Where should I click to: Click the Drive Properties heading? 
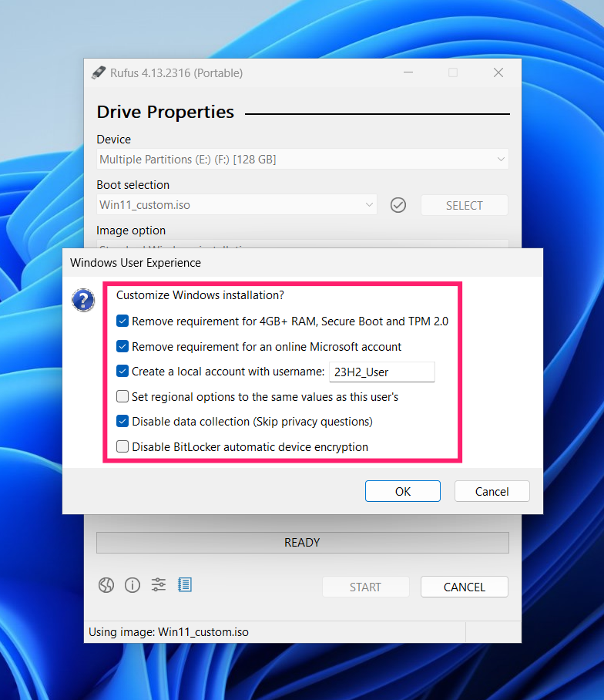pos(165,112)
